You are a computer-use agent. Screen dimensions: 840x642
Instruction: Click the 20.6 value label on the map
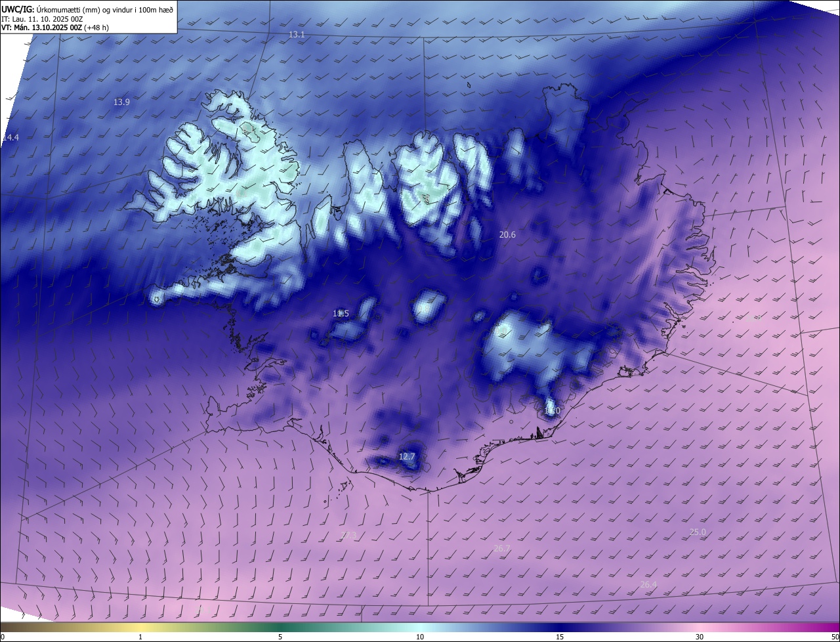click(x=507, y=234)
